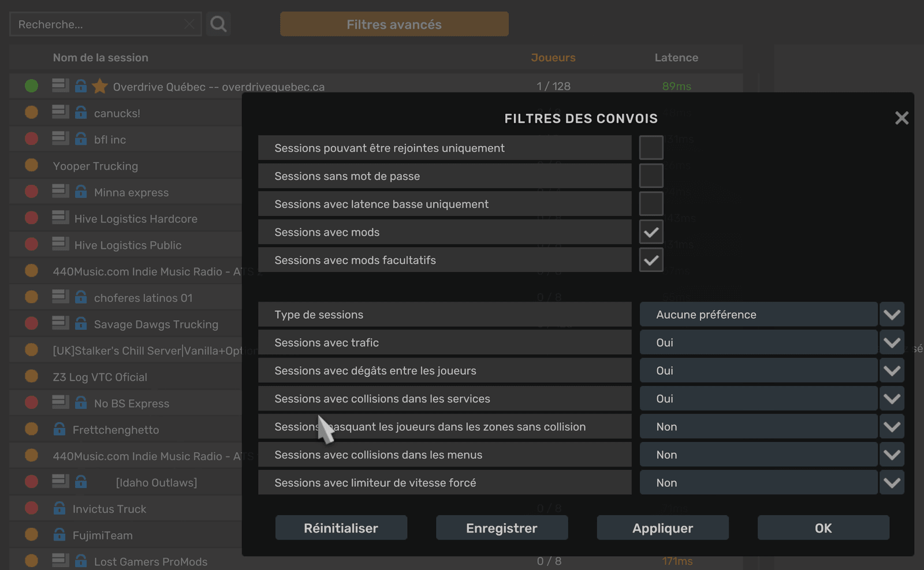Click the Enregistrer button

(502, 528)
